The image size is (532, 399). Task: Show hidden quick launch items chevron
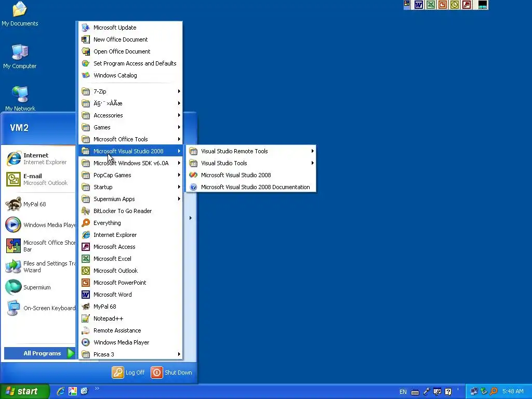[97, 389]
